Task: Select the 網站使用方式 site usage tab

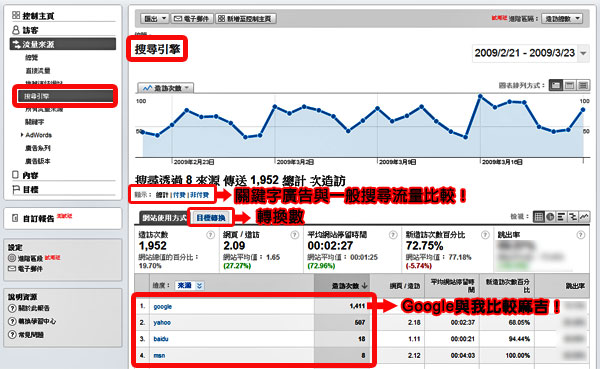Action: 165,218
